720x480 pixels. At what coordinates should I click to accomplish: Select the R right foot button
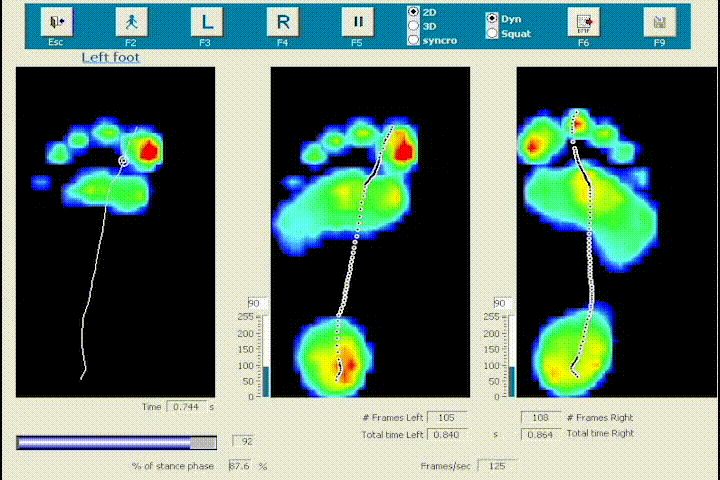pos(282,22)
